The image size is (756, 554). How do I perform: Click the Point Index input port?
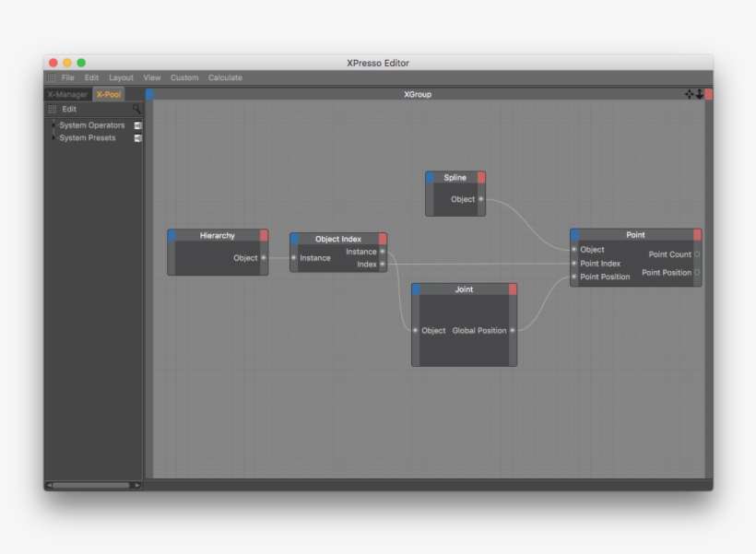pyautogui.click(x=573, y=264)
